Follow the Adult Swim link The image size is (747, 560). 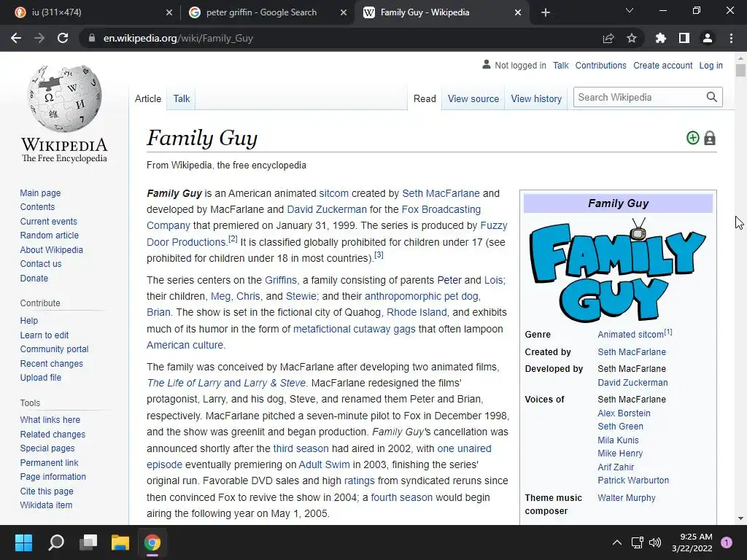pos(324,464)
